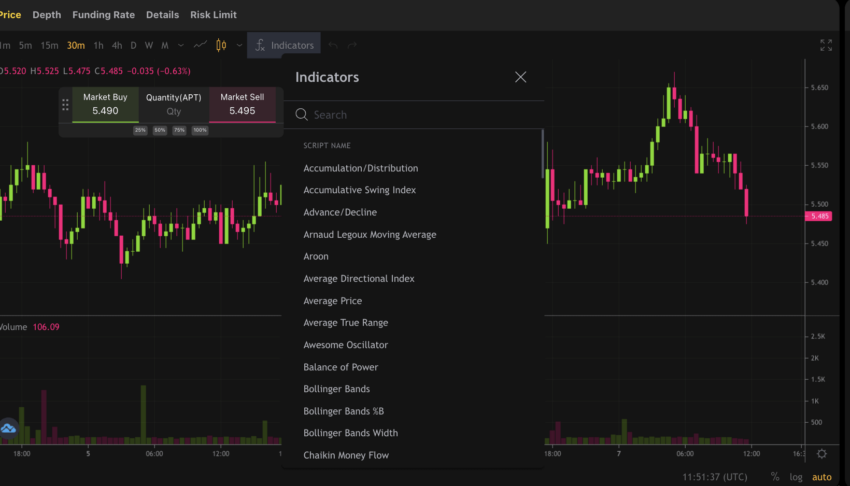Click the 5.485 current price label
Image resolution: width=850 pixels, height=486 pixels.
click(x=819, y=216)
